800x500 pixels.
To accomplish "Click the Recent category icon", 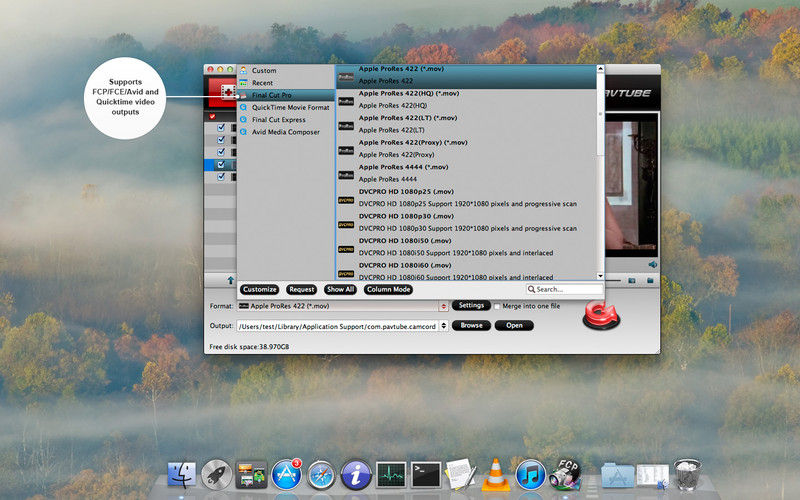I will (243, 83).
